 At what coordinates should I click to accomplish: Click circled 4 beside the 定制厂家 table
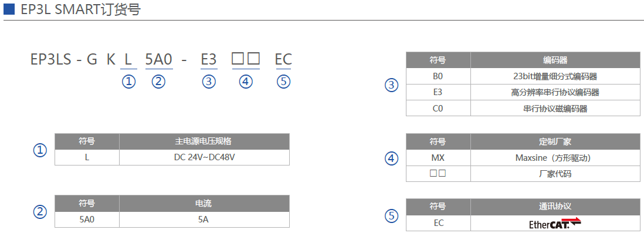tap(391, 158)
